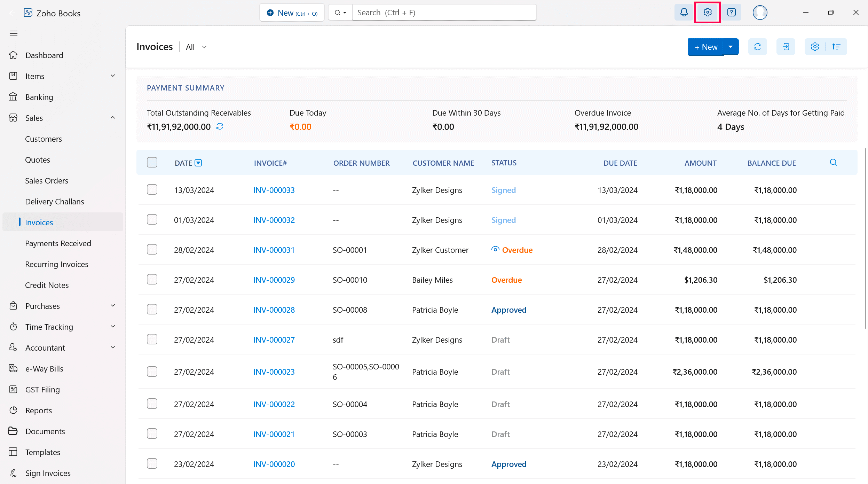Screen dimensions: 868x484
Task: Open the All invoices filter dropdown
Action: 196,47
